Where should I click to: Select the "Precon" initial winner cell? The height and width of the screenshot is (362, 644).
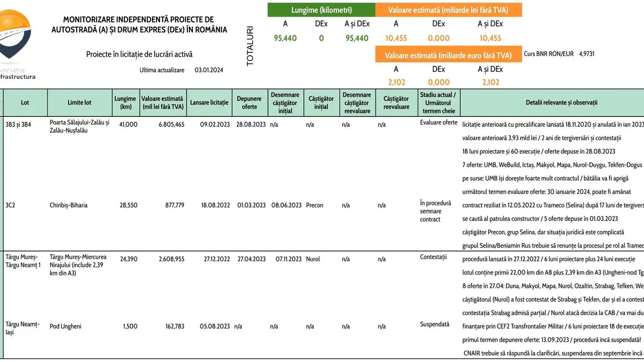pyautogui.click(x=314, y=205)
